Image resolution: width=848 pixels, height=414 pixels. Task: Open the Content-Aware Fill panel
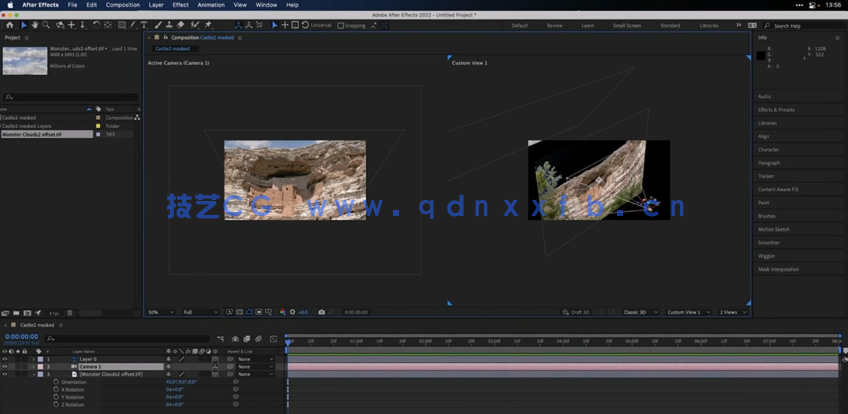click(x=779, y=189)
